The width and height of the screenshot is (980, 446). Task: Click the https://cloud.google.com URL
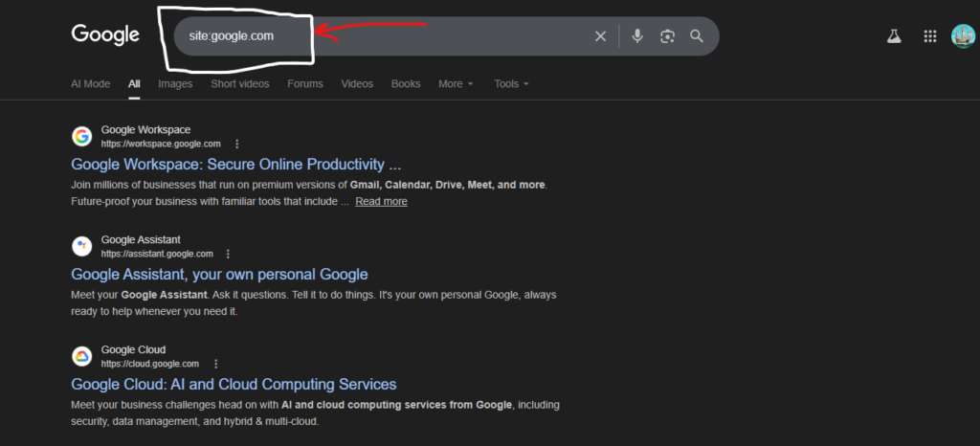(150, 364)
